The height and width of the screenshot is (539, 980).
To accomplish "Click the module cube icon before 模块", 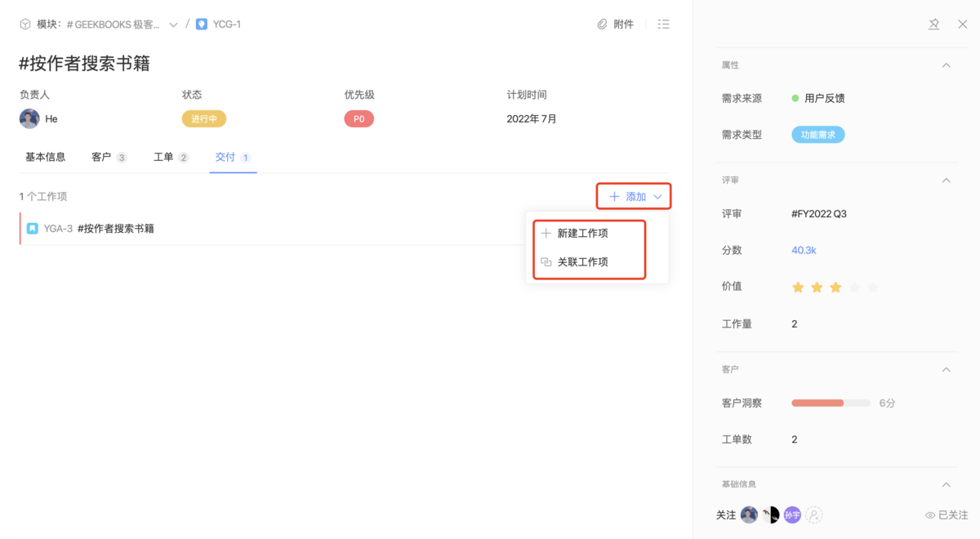I will [x=24, y=24].
